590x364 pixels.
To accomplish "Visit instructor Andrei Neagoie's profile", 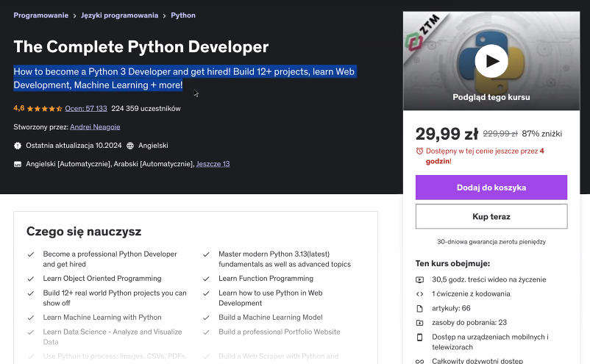I will [x=95, y=127].
